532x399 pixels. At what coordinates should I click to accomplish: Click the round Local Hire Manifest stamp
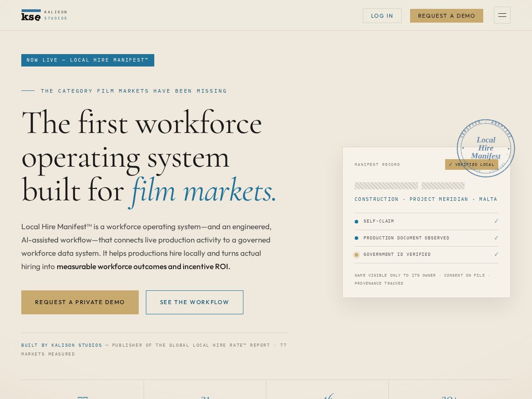(x=486, y=148)
